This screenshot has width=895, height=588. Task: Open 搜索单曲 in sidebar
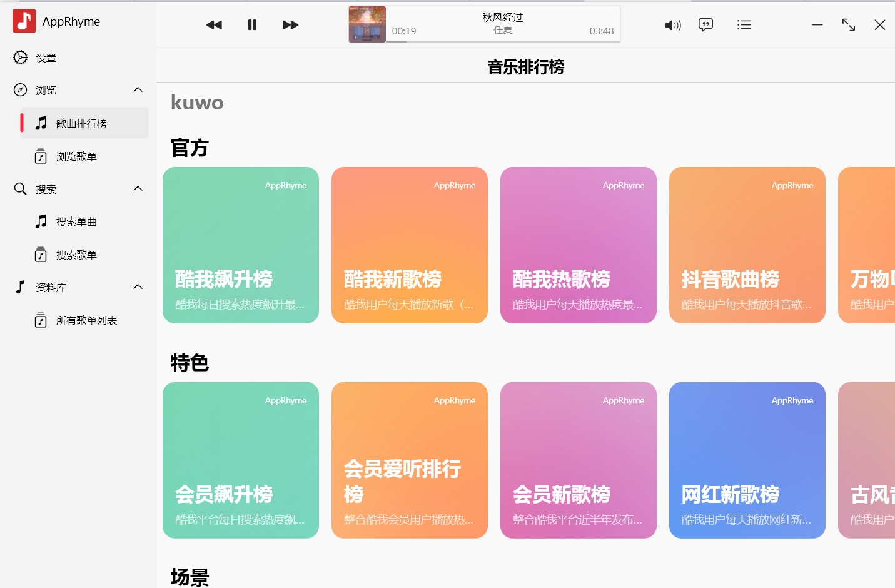(84, 221)
